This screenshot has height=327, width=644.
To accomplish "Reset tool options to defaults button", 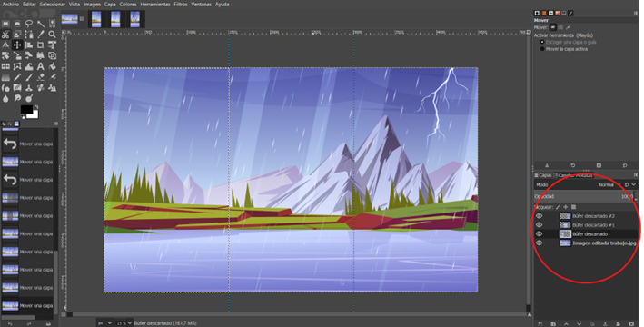I will point(625,165).
